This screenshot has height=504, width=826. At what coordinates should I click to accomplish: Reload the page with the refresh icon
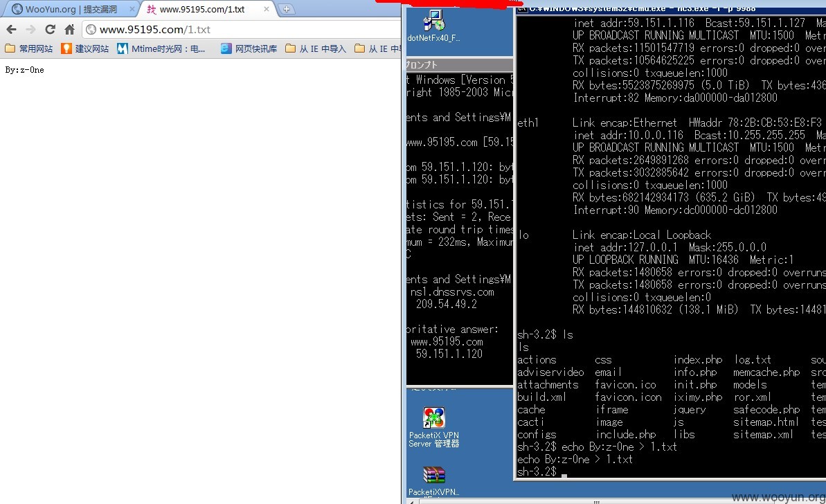(x=50, y=30)
